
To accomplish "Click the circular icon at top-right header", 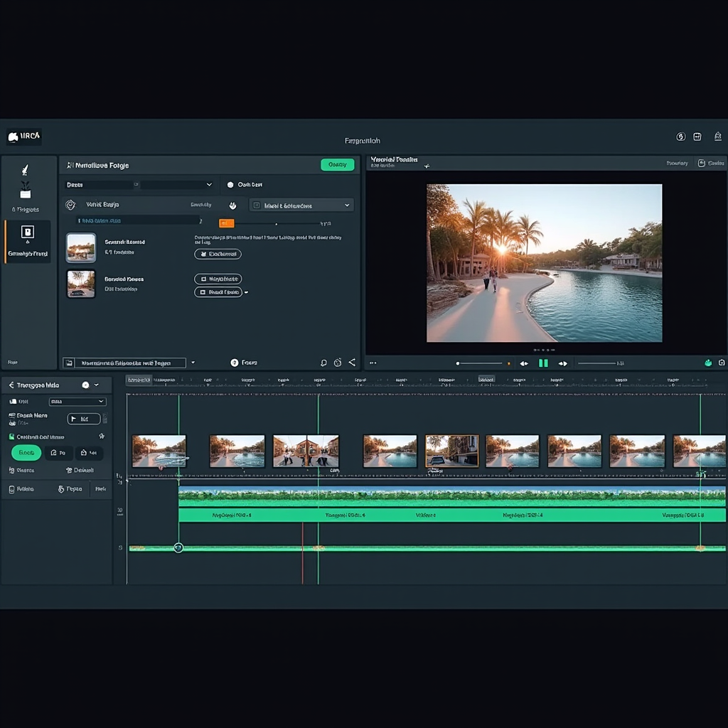I will coord(680,136).
